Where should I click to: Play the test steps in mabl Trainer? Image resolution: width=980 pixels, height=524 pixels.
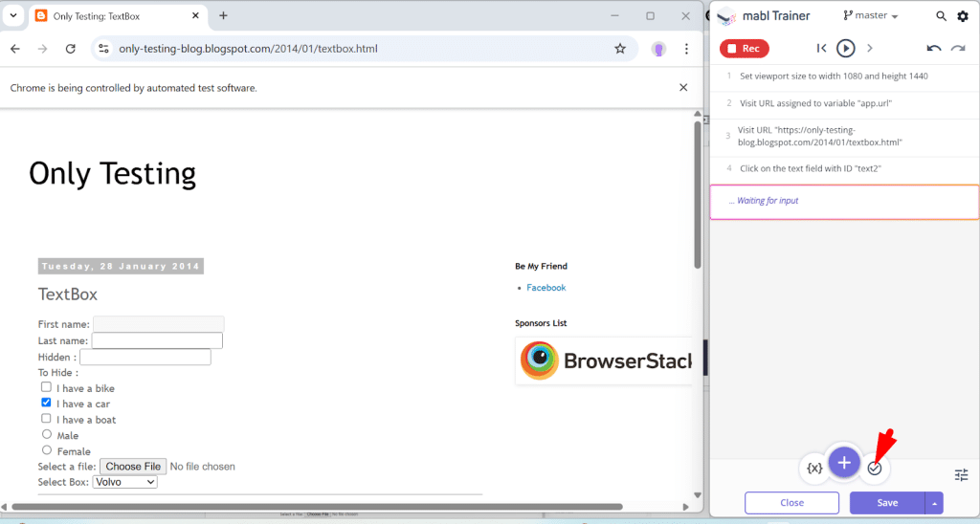pyautogui.click(x=846, y=48)
